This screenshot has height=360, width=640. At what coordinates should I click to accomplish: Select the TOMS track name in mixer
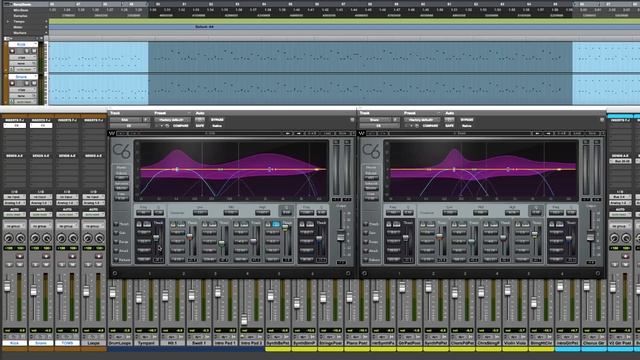(67, 343)
